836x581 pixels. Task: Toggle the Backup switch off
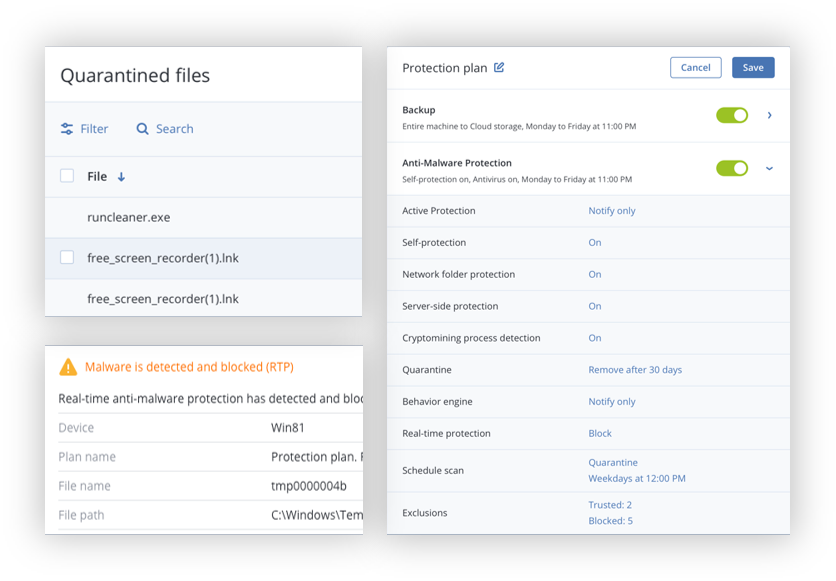click(732, 115)
